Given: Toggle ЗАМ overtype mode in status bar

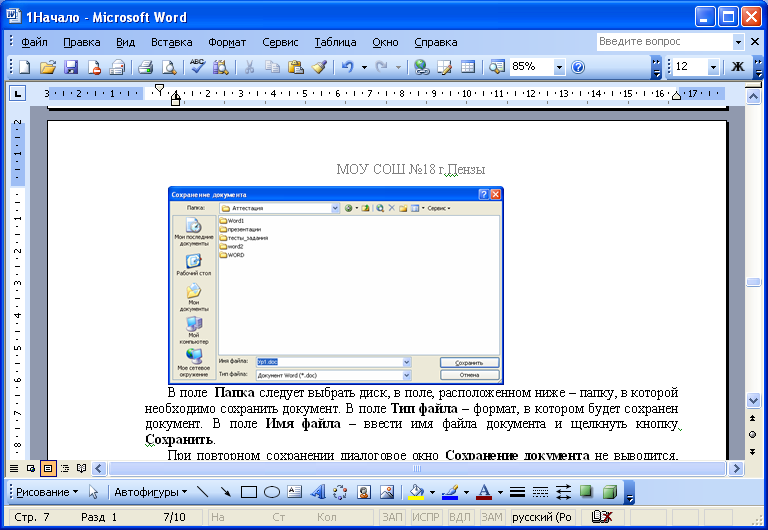Looking at the screenshot, I should tap(491, 517).
